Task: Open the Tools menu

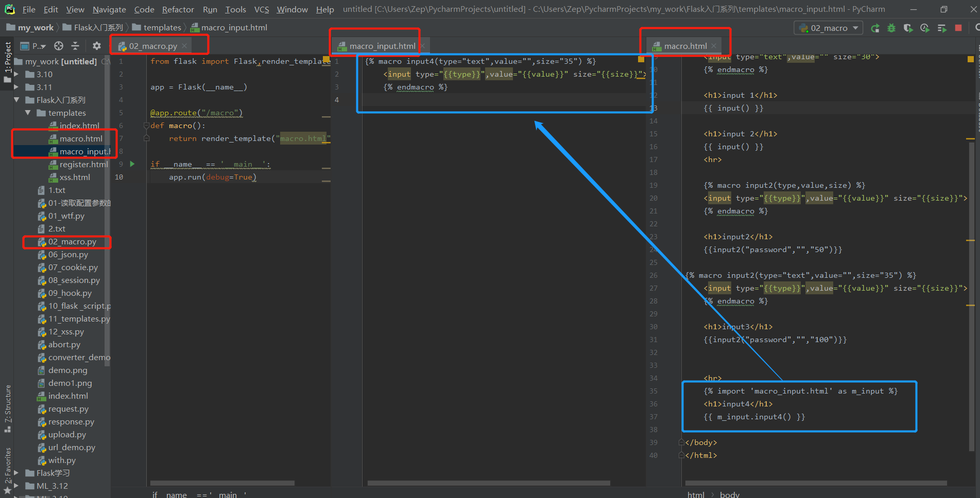Action: coord(235,9)
